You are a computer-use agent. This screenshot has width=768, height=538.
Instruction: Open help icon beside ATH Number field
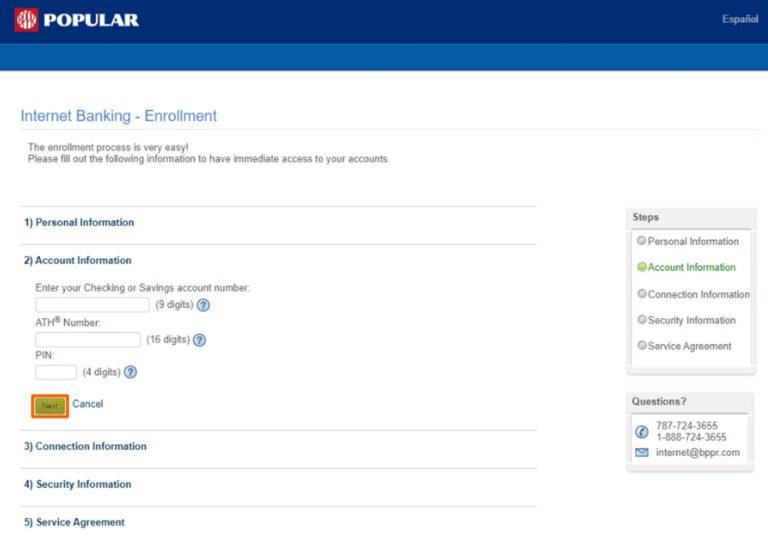tap(199, 340)
